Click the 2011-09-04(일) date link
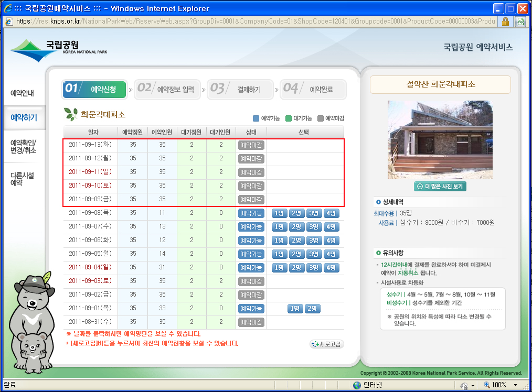 click(90, 268)
